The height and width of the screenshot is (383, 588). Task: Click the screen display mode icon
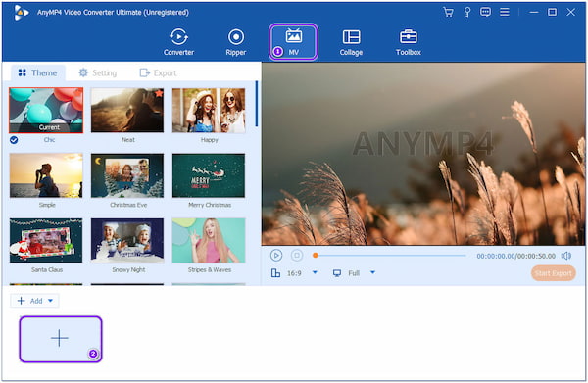[337, 273]
